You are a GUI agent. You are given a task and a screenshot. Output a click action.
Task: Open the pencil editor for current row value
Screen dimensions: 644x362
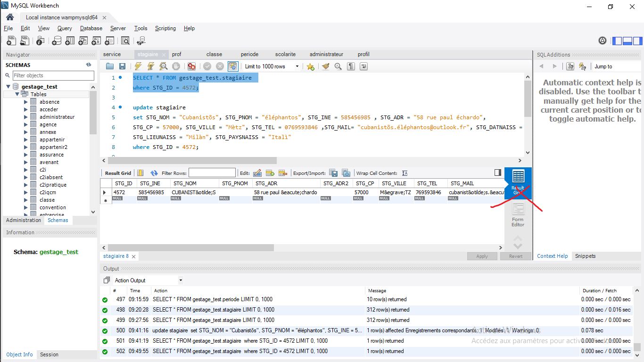258,173
